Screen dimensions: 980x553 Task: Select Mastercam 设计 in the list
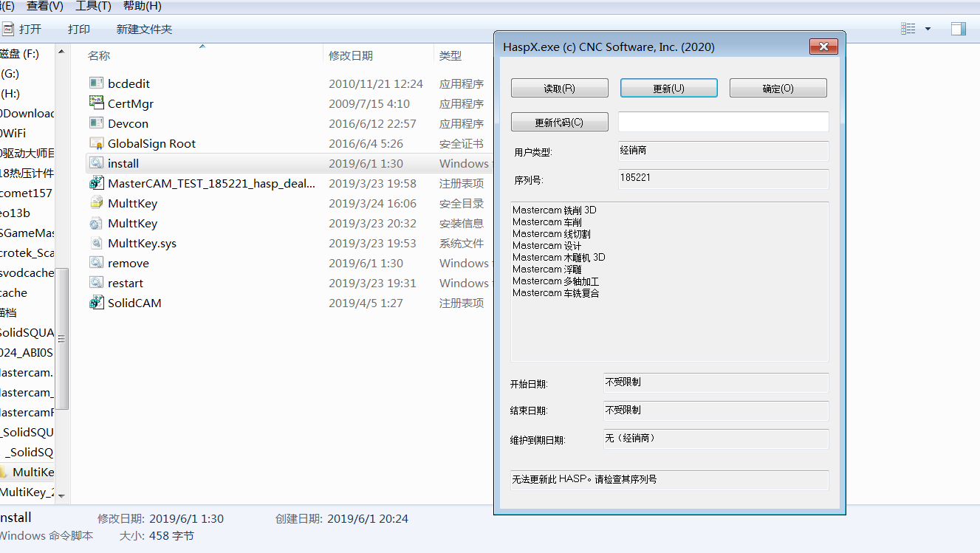(547, 246)
